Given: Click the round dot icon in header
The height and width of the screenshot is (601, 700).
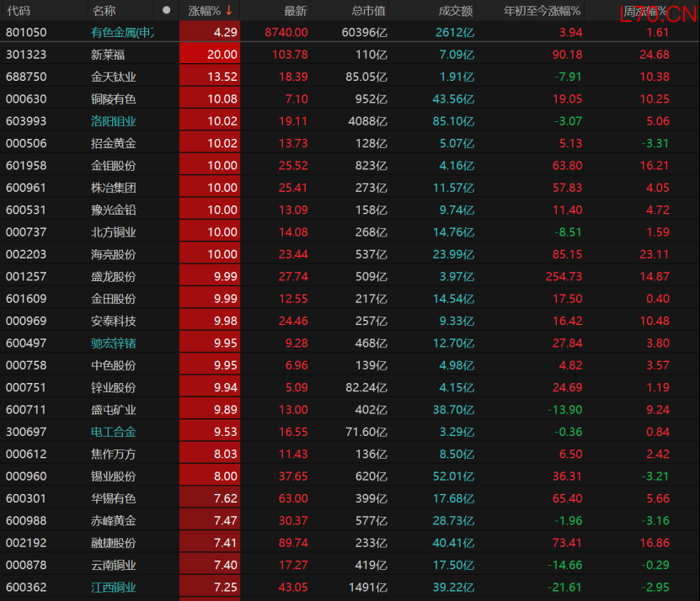Looking at the screenshot, I should 167,10.
